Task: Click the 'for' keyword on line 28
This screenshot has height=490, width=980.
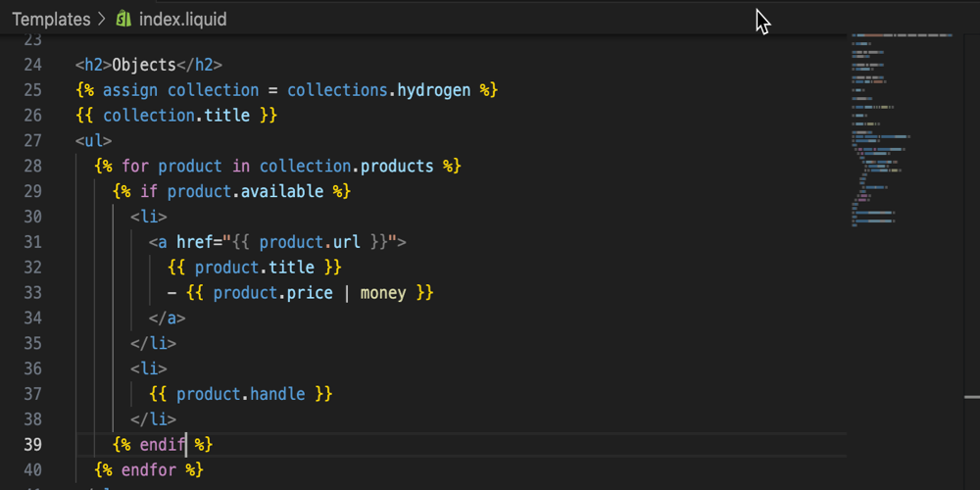Action: point(135,167)
